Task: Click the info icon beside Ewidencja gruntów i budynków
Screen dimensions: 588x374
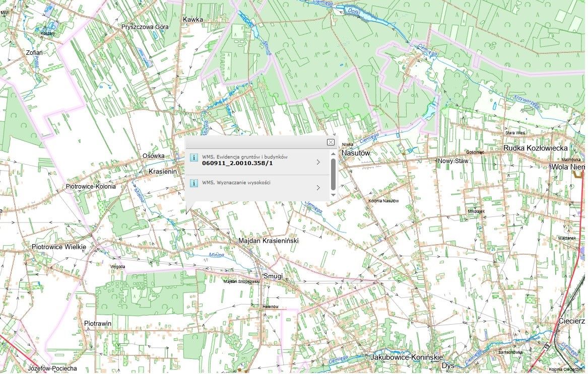Action: pyautogui.click(x=194, y=158)
